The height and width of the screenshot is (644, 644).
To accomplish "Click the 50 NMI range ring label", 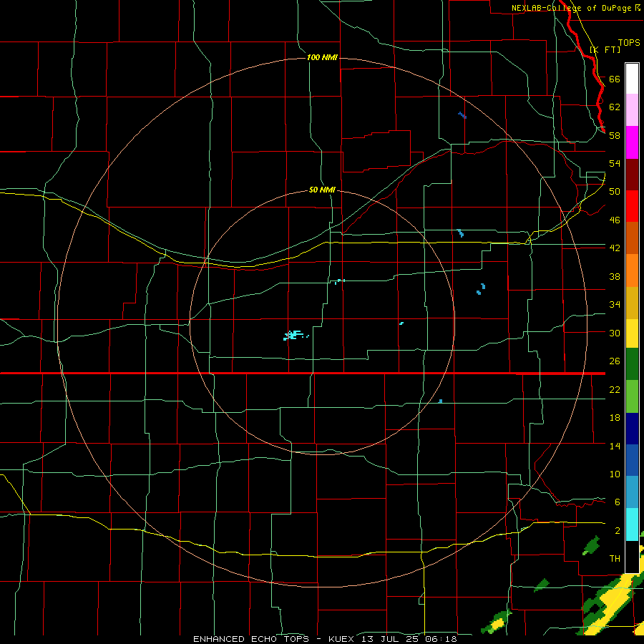I will (x=322, y=190).
